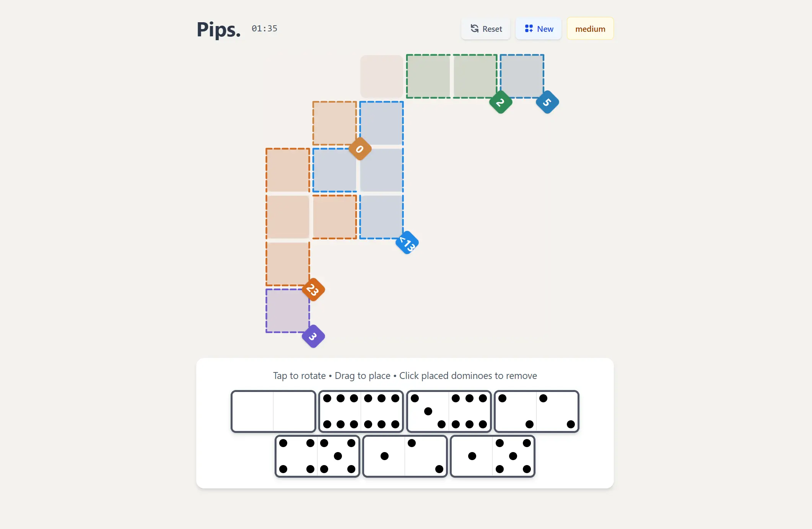Screen dimensions: 812x529
Task: Click the blue diamond badge labeled 5
Action: pyautogui.click(x=547, y=102)
